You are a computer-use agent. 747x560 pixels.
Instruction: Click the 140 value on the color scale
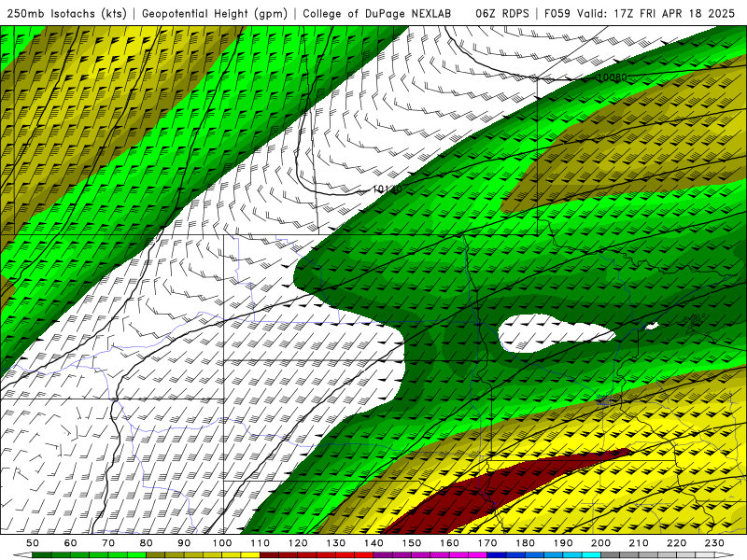[373, 543]
